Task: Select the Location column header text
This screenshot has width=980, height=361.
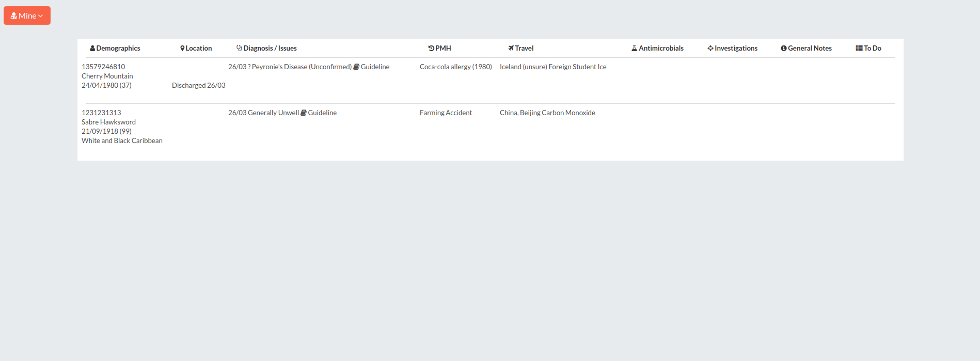Action: click(199, 48)
